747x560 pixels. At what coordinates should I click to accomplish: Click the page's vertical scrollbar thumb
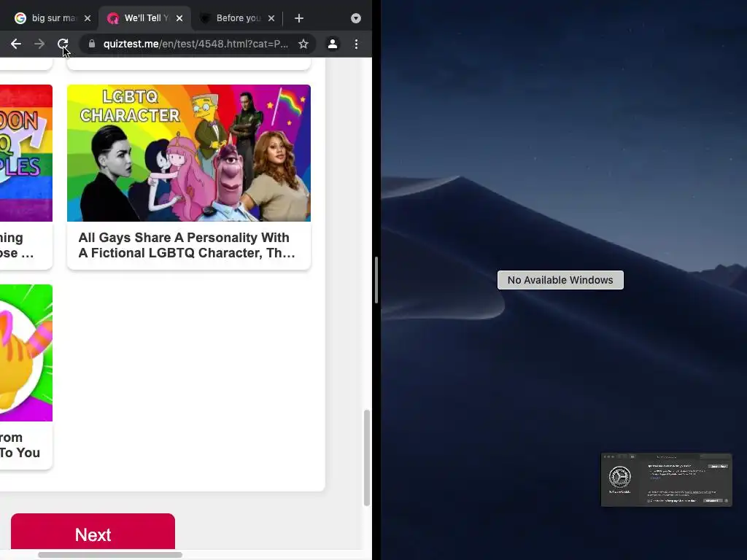pos(366,458)
